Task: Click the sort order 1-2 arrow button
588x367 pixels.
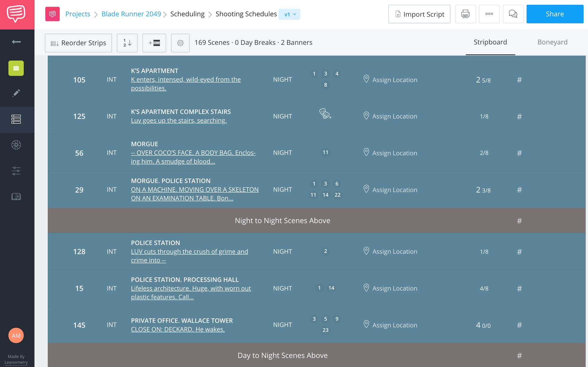Action: click(127, 43)
